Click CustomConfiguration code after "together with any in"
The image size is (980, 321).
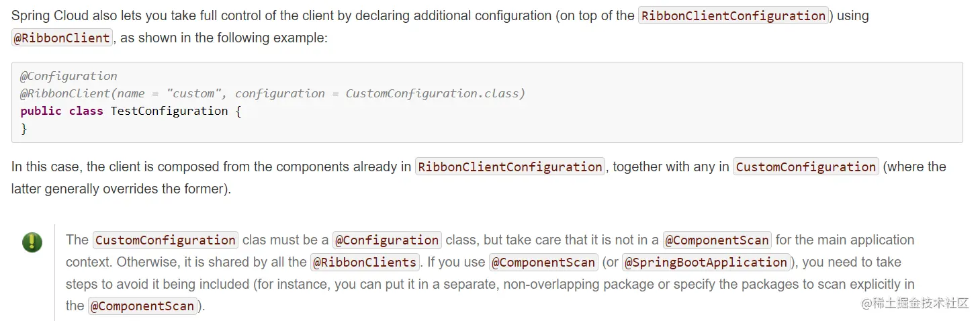coord(805,167)
